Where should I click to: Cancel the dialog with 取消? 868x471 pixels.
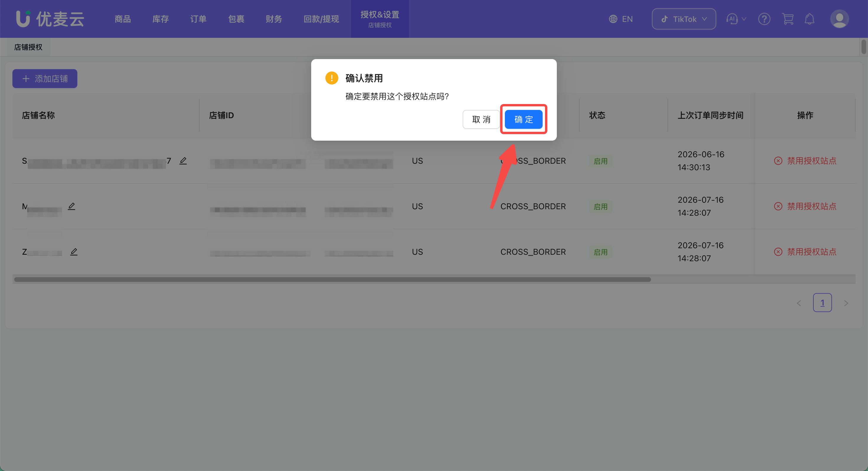(481, 119)
